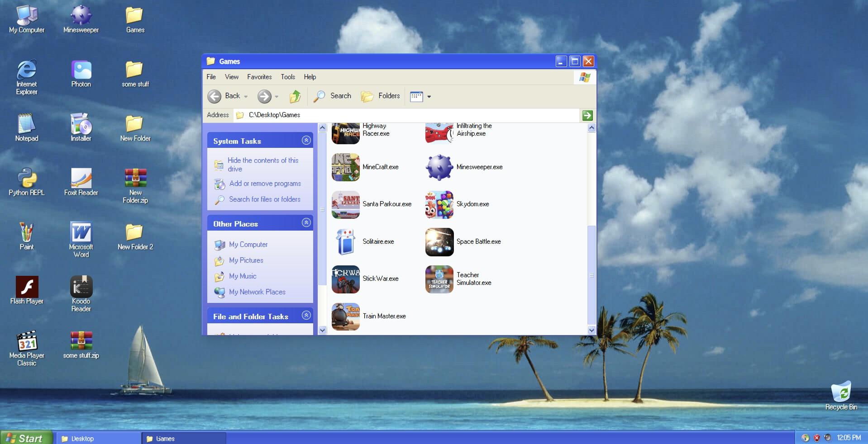The width and height of the screenshot is (868, 444).
Task: Collapse the Other Places panel
Action: (306, 223)
